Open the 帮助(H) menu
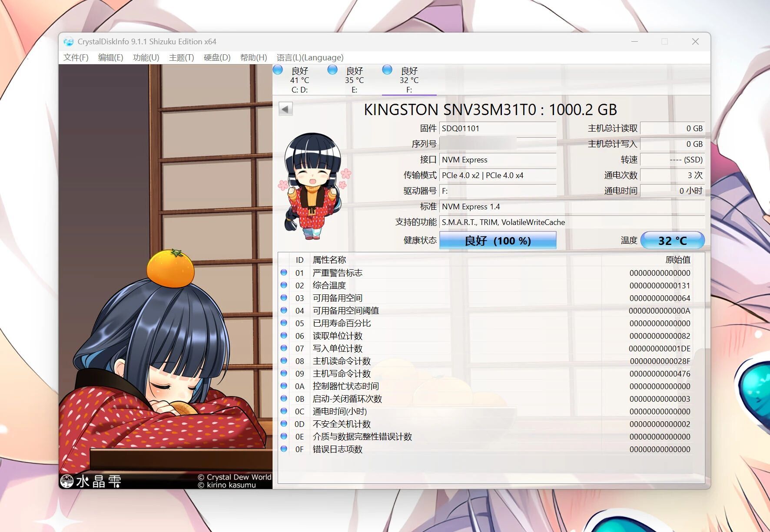Image resolution: width=770 pixels, height=532 pixels. 253,57
